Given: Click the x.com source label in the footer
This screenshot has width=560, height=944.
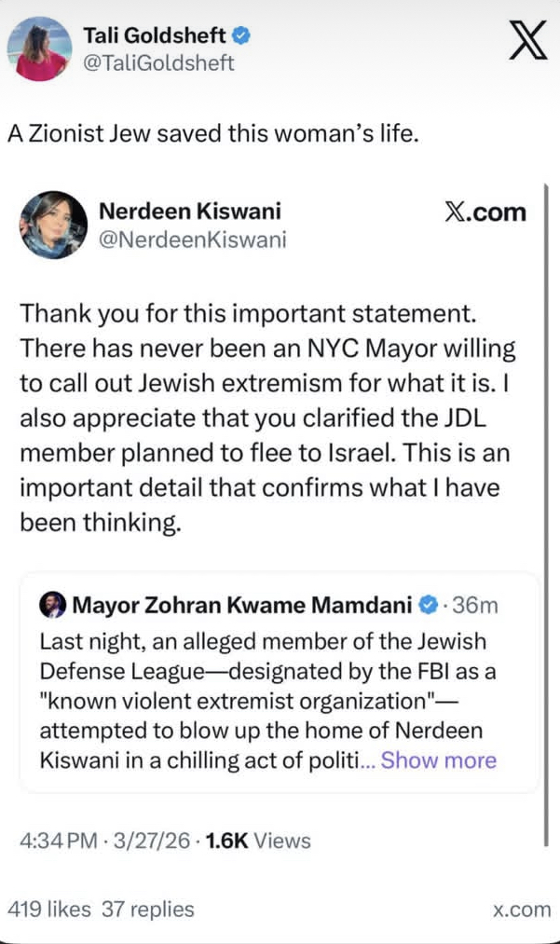Looking at the screenshot, I should 522,910.
